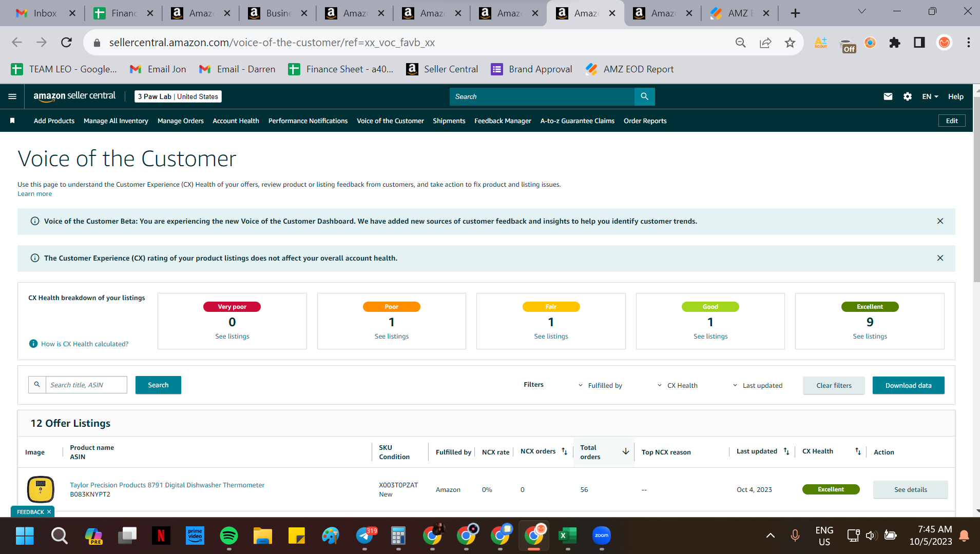Click the Download data button
Viewport: 980px width, 554px height.
tap(908, 385)
